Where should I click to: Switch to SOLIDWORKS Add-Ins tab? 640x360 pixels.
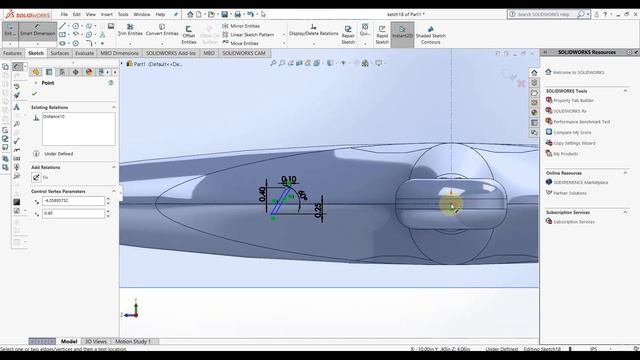pos(171,53)
